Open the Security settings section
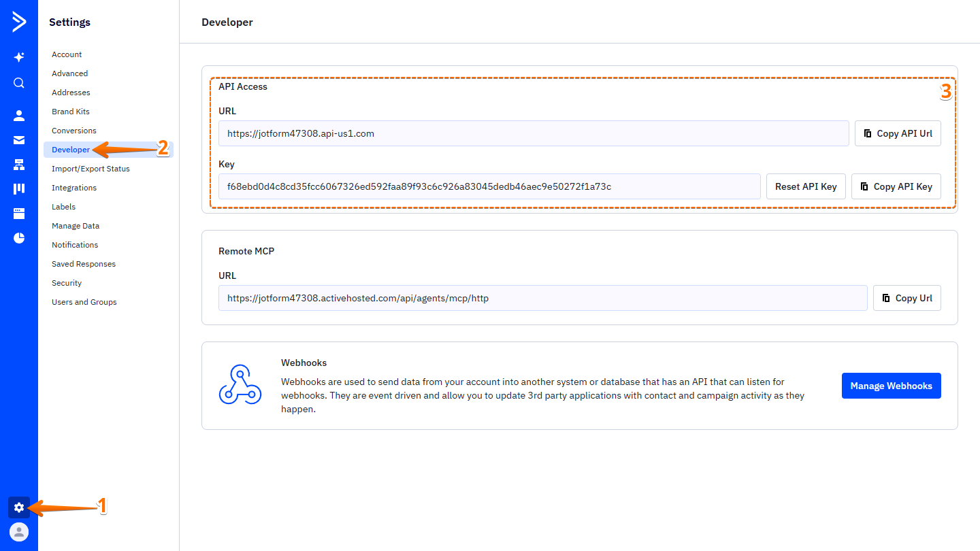The image size is (980, 551). pos(66,282)
